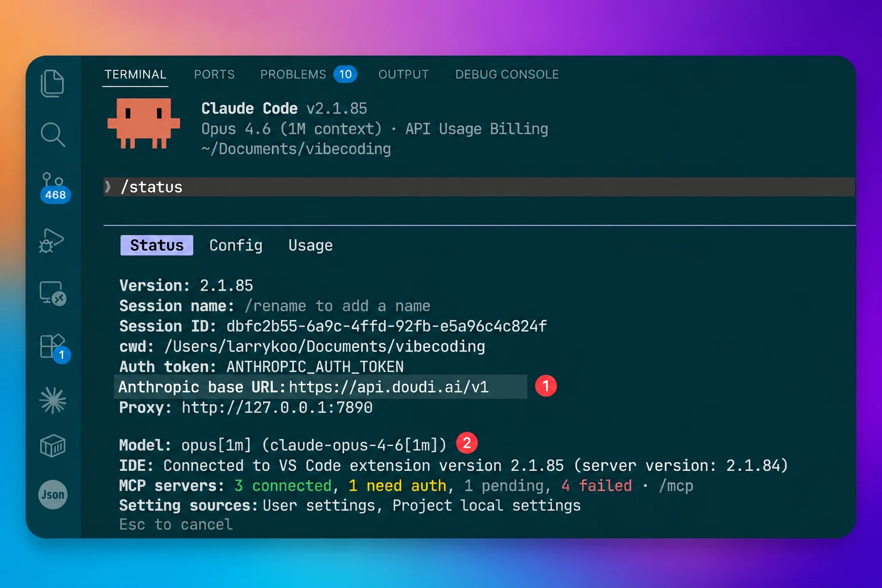Open the Json sidebar icon

click(x=53, y=494)
